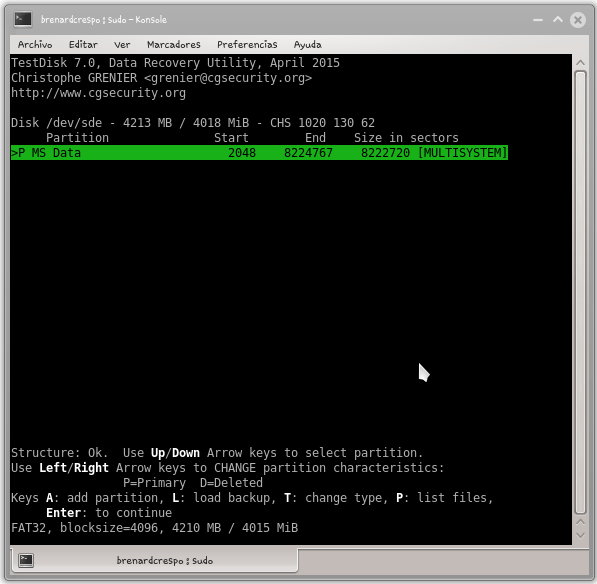597x584 pixels.
Task: Open the Preferencias menu
Action: (247, 45)
